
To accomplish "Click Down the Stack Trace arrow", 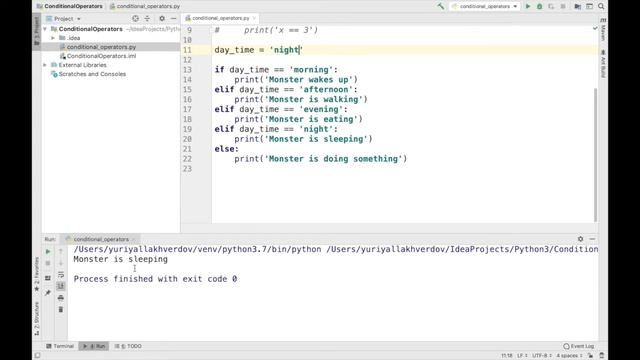I will pyautogui.click(x=61, y=263).
